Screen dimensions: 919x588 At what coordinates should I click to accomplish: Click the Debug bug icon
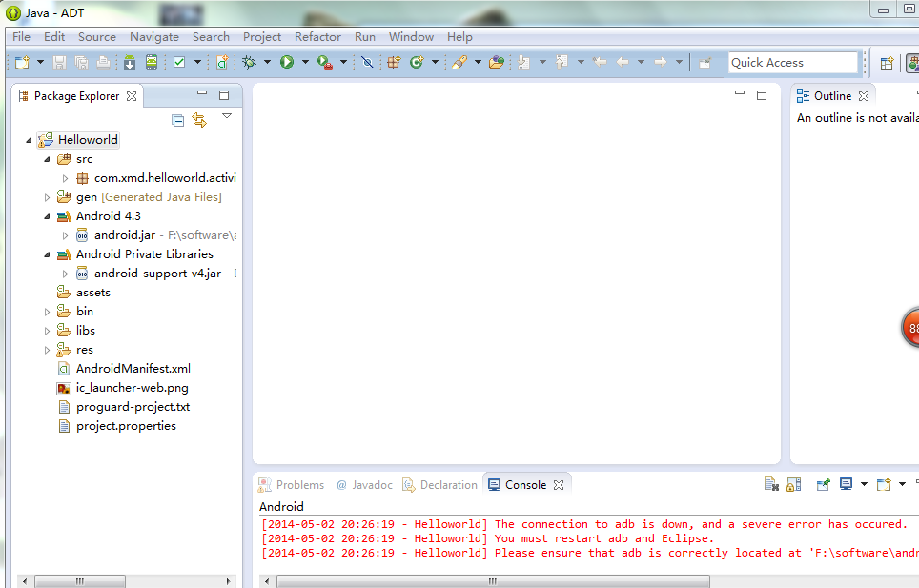point(249,62)
